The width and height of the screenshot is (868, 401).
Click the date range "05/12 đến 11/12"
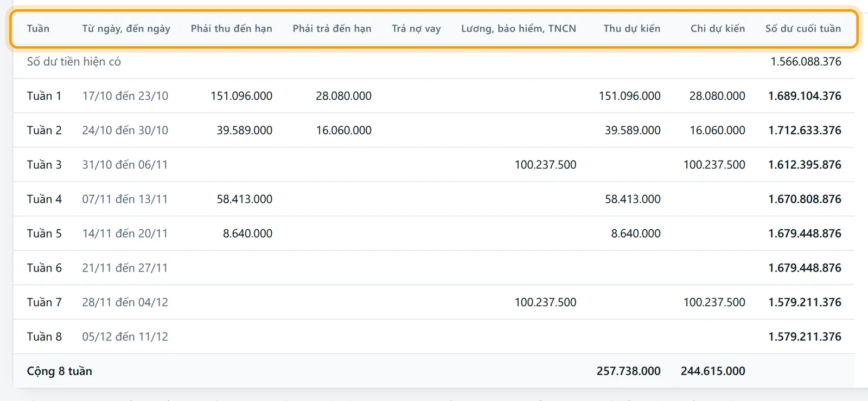[x=125, y=337]
